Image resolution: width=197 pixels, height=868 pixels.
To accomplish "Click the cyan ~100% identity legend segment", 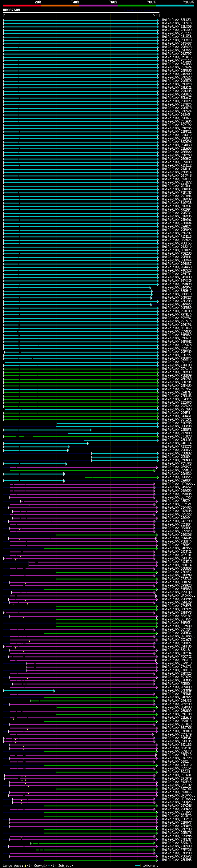I will pos(175,6).
